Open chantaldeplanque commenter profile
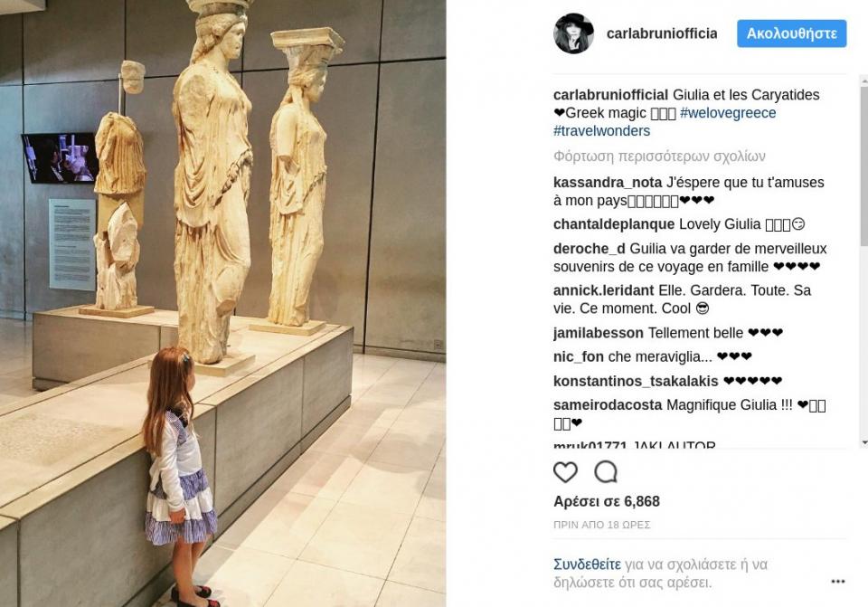Screen dimensions: 868x607 coord(614,224)
